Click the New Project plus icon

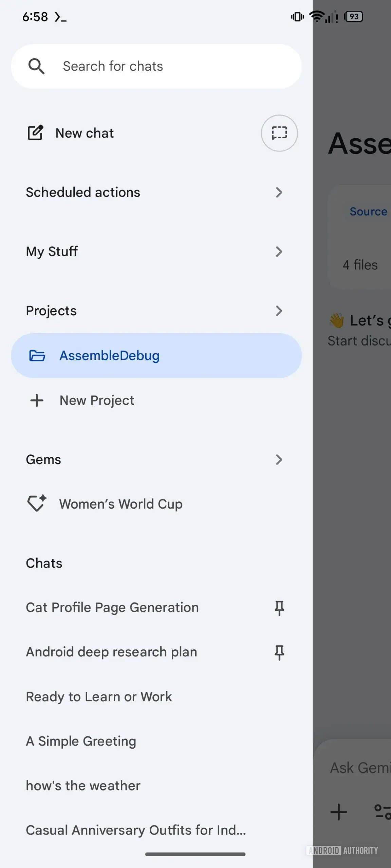tap(37, 400)
